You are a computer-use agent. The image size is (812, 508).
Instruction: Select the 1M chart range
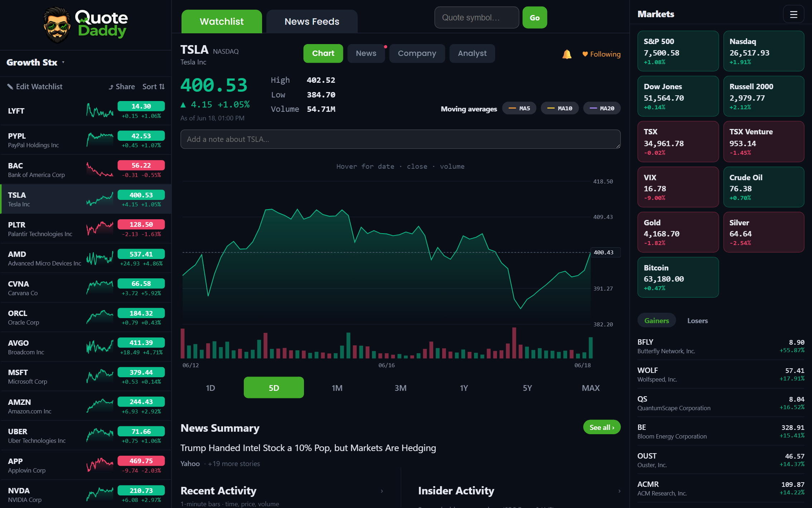(337, 388)
